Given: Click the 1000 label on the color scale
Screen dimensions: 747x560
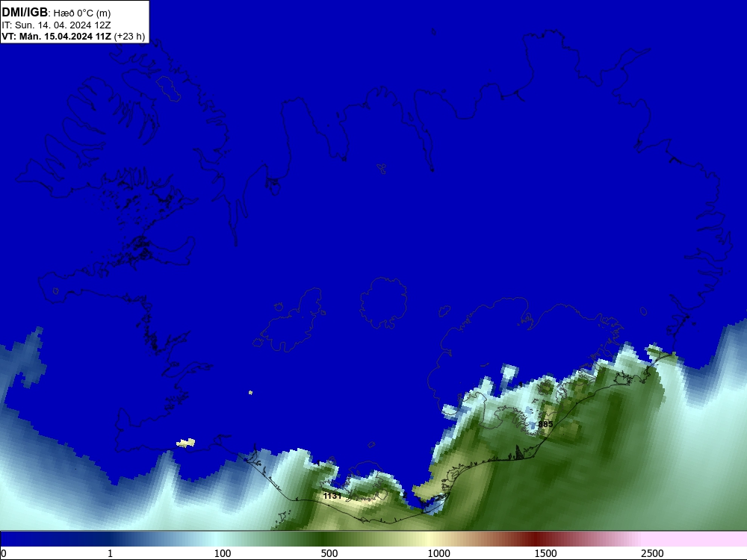Looking at the screenshot, I should pyautogui.click(x=438, y=553).
